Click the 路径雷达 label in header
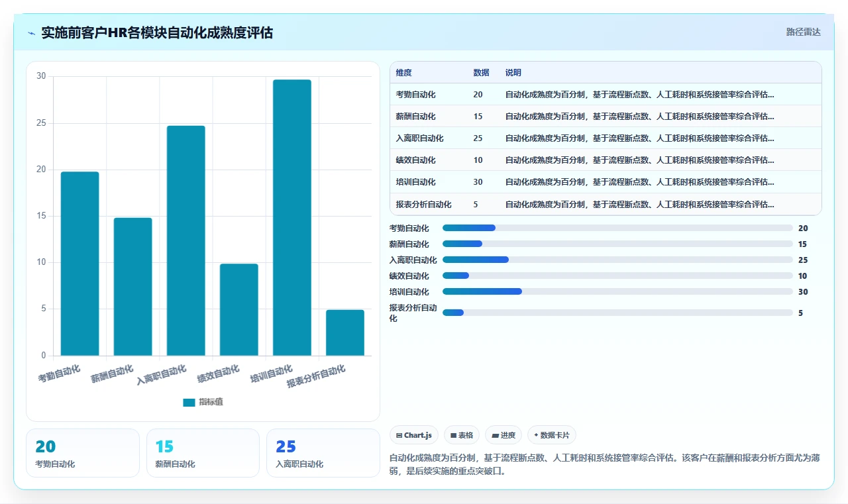 coord(803,32)
